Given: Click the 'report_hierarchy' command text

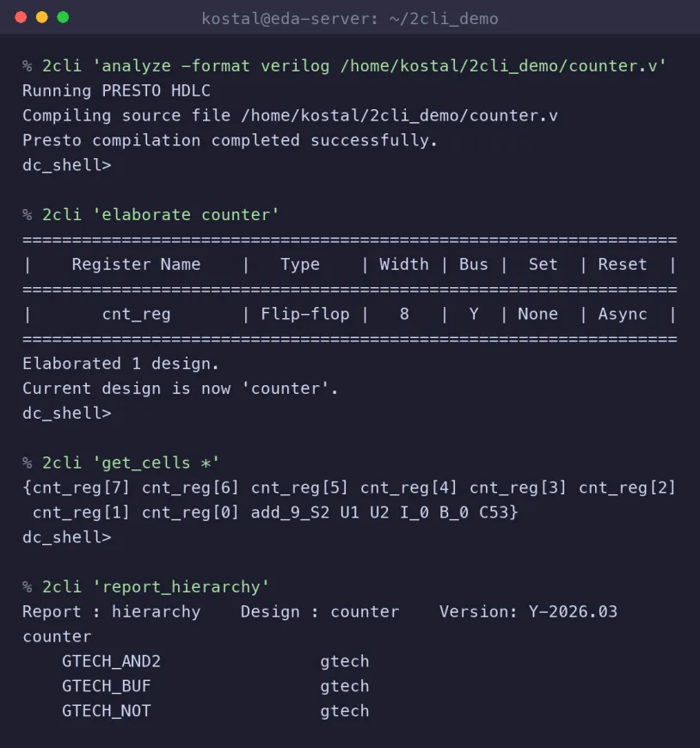Looking at the screenshot, I should coord(181,586).
